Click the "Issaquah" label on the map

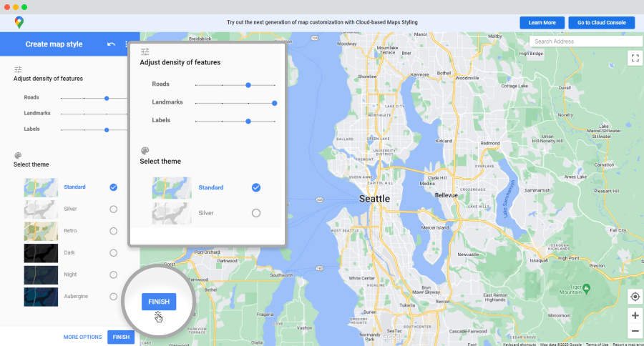[539, 261]
